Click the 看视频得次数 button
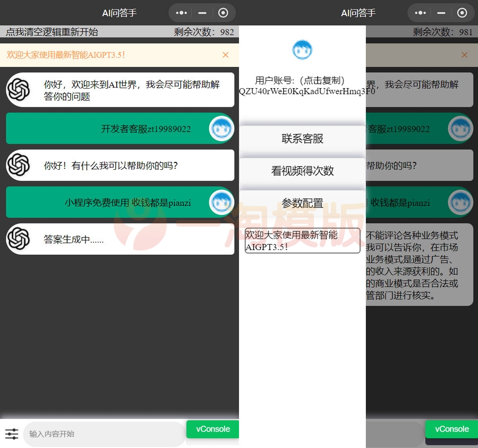The width and height of the screenshot is (478, 448). [x=302, y=171]
